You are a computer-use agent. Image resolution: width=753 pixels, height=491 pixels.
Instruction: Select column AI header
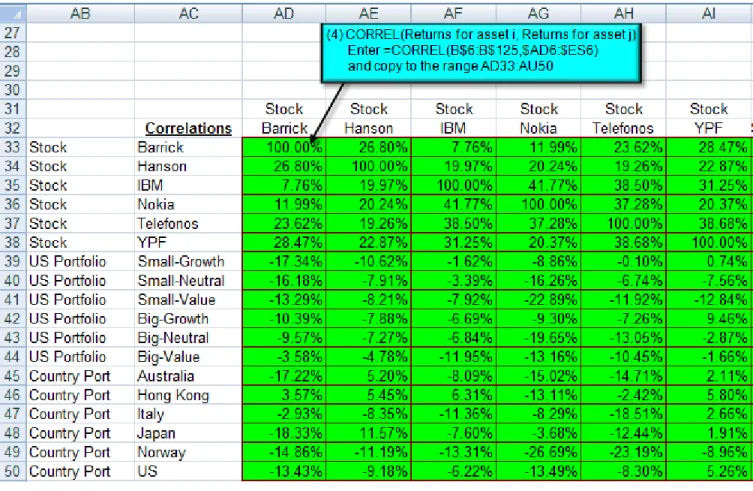[709, 13]
